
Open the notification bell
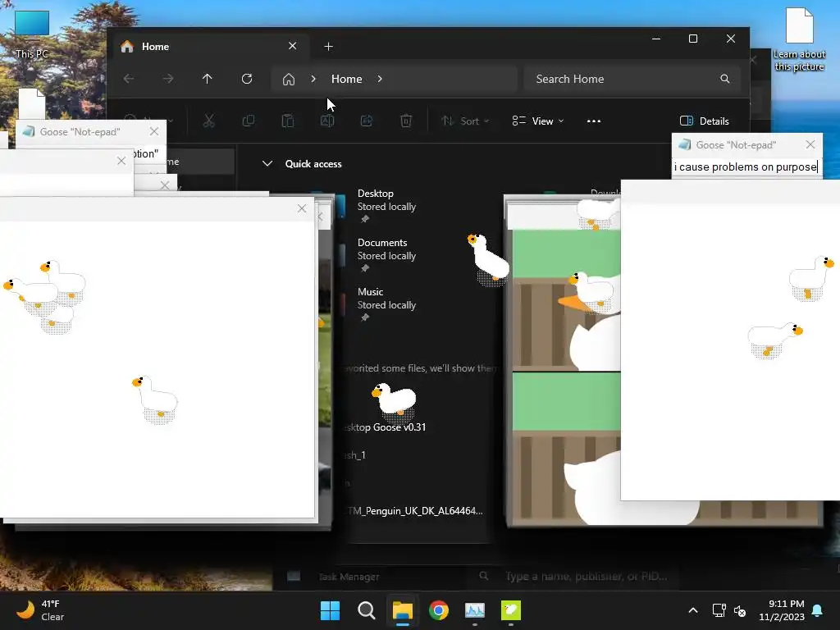(x=818, y=610)
